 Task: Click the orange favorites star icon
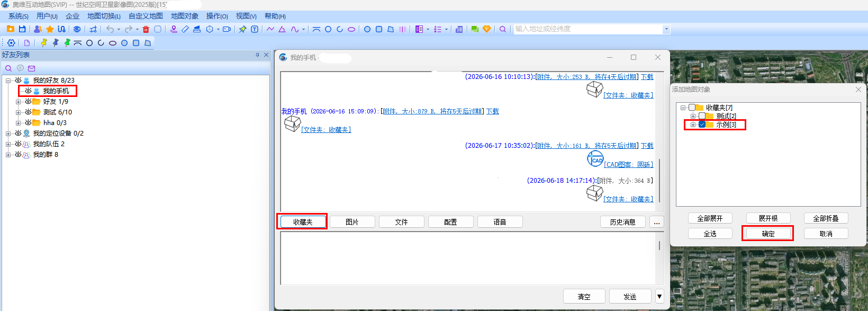[x=50, y=29]
